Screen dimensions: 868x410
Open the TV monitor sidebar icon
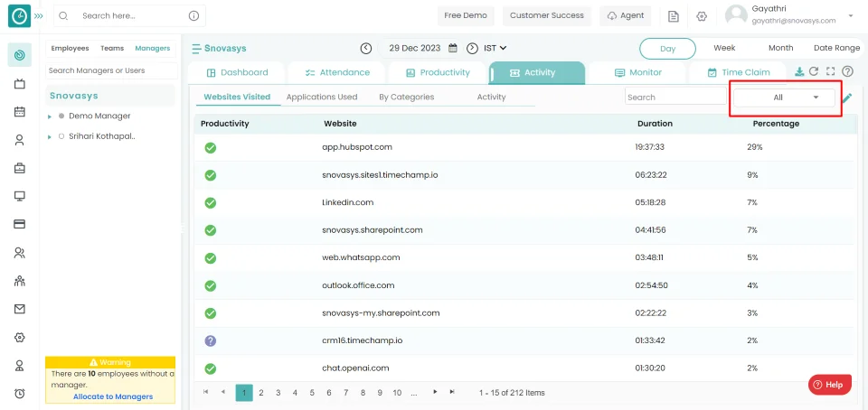[x=19, y=83]
